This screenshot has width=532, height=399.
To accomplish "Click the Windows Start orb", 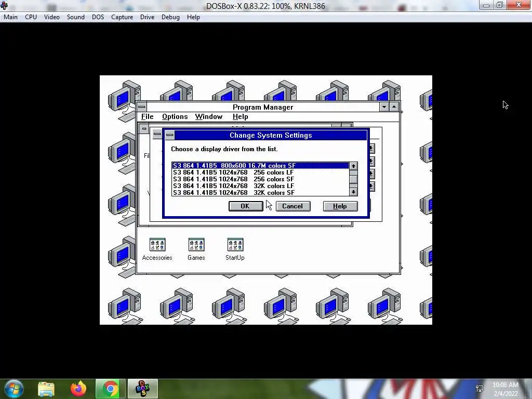I will coord(14,389).
